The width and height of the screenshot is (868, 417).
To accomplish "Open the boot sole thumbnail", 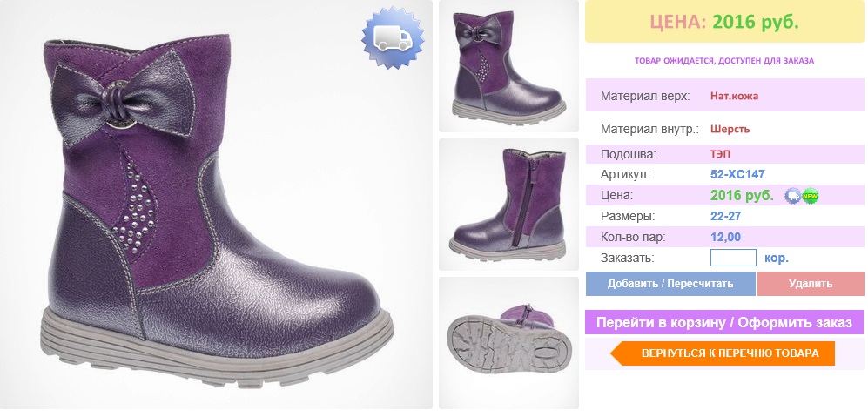I will tap(508, 343).
